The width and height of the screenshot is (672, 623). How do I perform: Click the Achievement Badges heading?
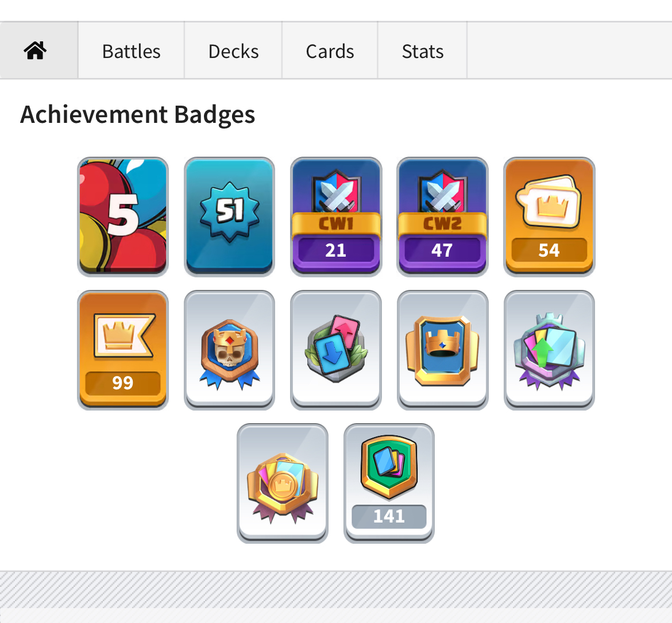(x=138, y=115)
